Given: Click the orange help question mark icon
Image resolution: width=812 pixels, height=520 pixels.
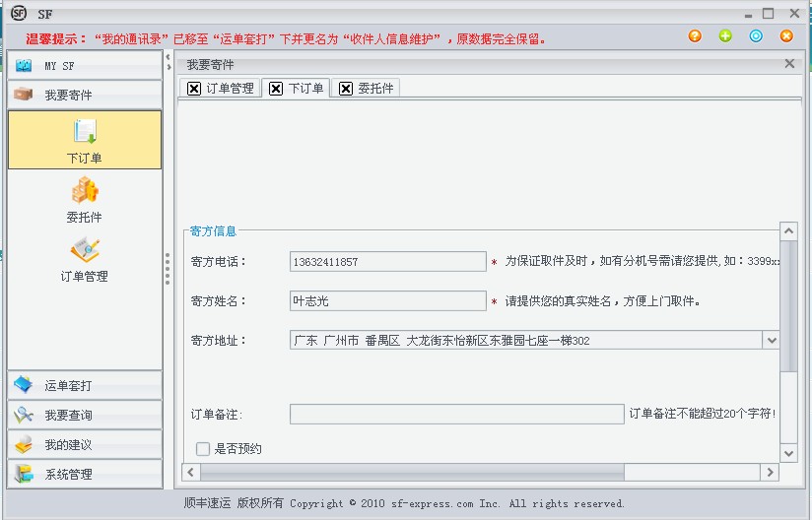Looking at the screenshot, I should (695, 36).
